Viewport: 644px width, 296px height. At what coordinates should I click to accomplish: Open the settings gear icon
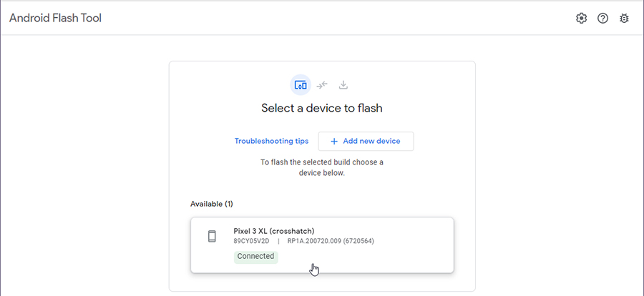click(x=581, y=19)
